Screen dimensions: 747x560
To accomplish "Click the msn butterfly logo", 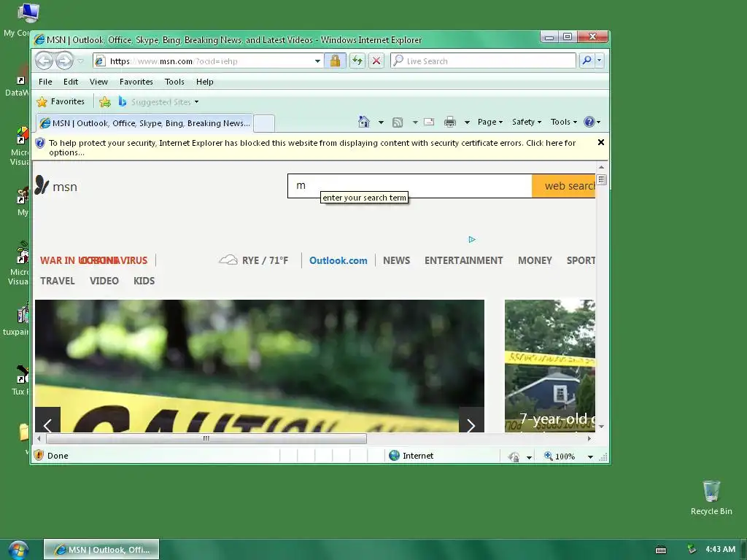I will pos(55,186).
